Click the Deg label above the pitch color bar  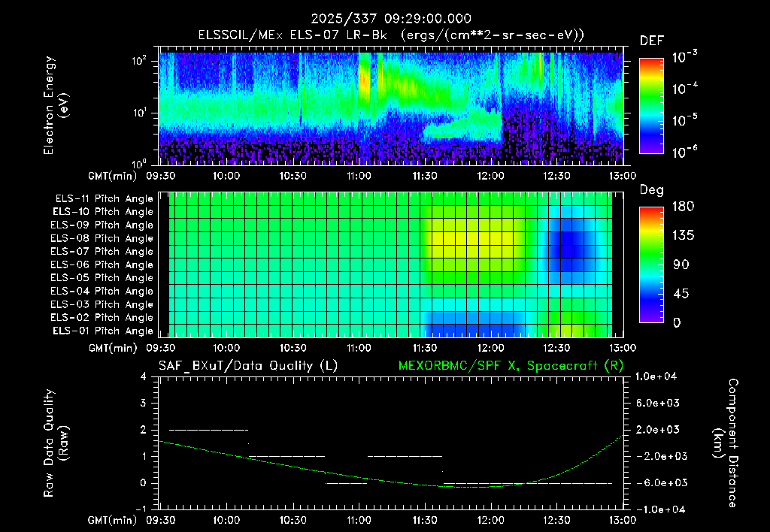[x=652, y=190]
